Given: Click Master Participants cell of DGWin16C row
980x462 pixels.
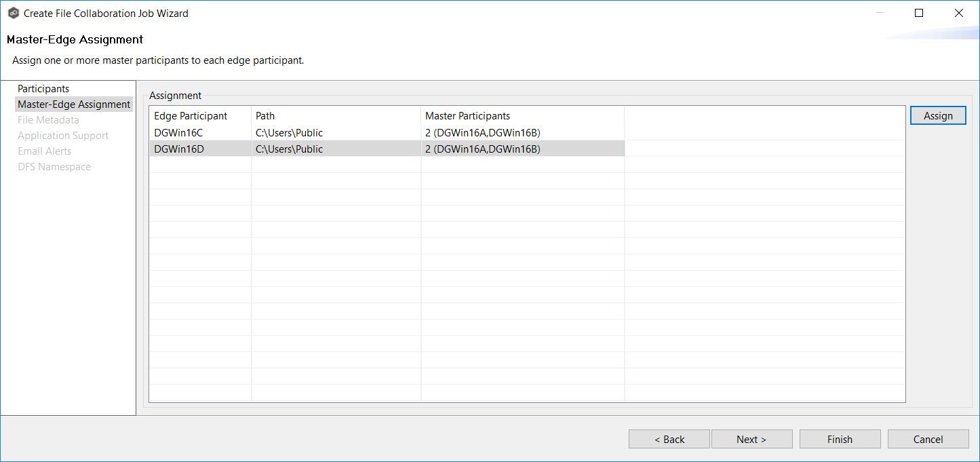Looking at the screenshot, I should 482,133.
